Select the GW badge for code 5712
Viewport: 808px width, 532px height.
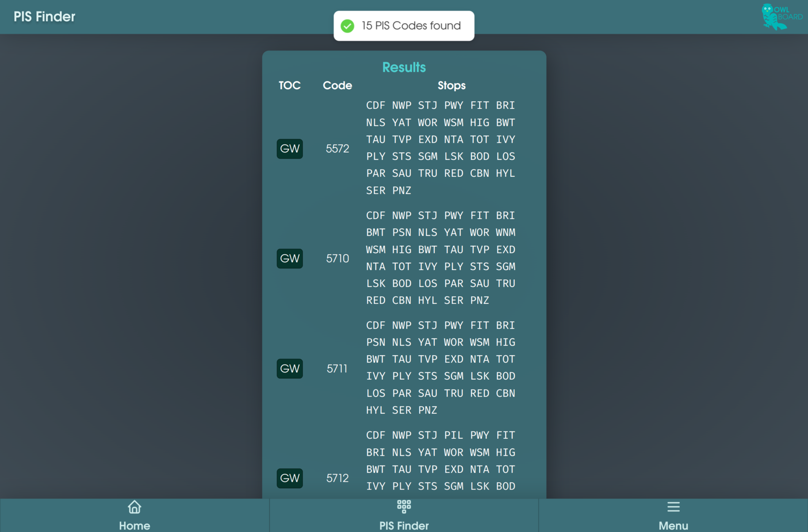pos(289,478)
